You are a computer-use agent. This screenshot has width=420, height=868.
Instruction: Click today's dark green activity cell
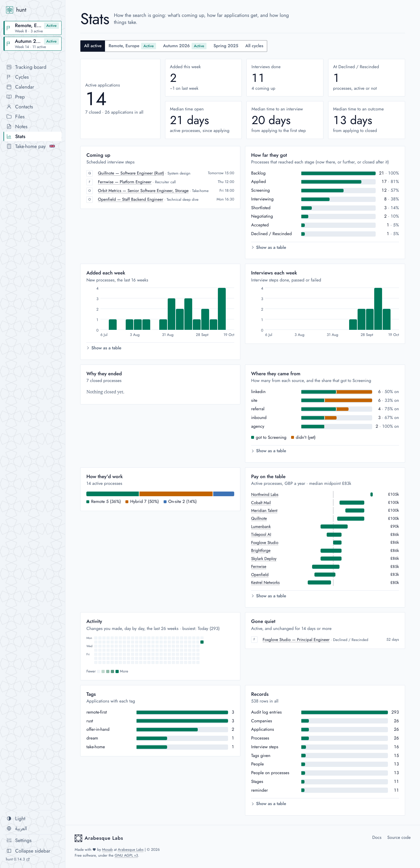coord(202,642)
